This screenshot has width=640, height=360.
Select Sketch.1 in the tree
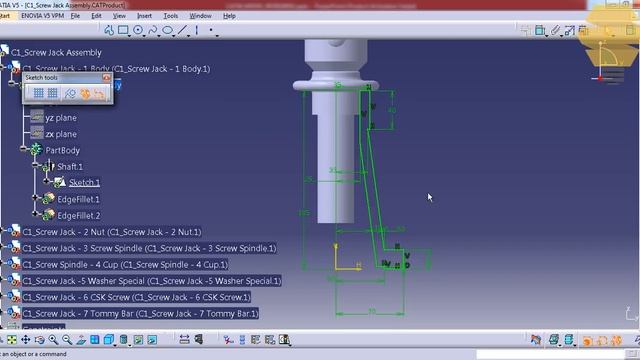point(84,182)
